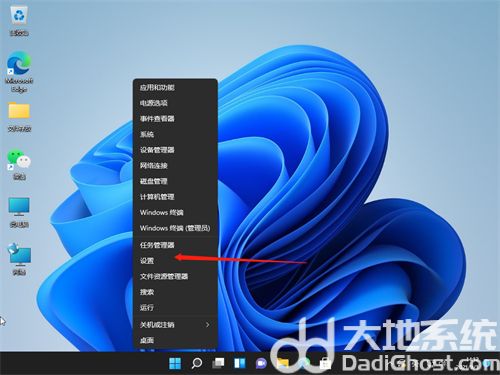The height and width of the screenshot is (375, 500).
Task: Expand the 关机或注销 submenu arrow
Action: pos(207,325)
